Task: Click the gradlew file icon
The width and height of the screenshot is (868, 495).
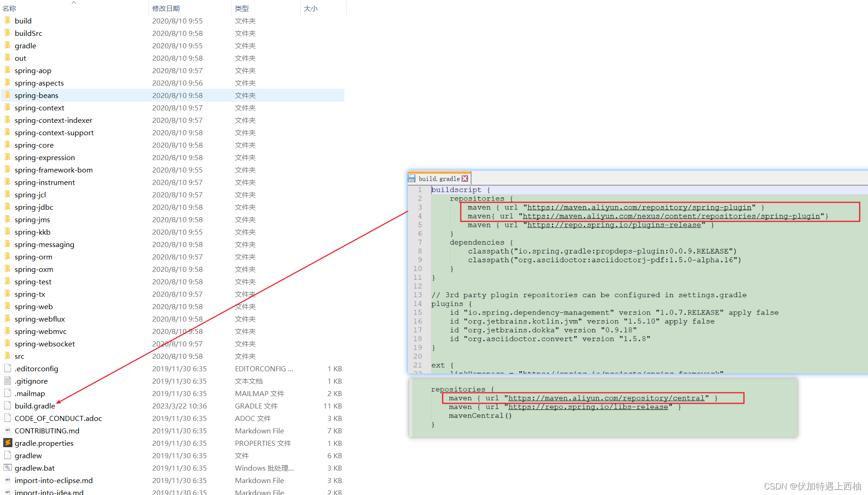Action: 7,455
